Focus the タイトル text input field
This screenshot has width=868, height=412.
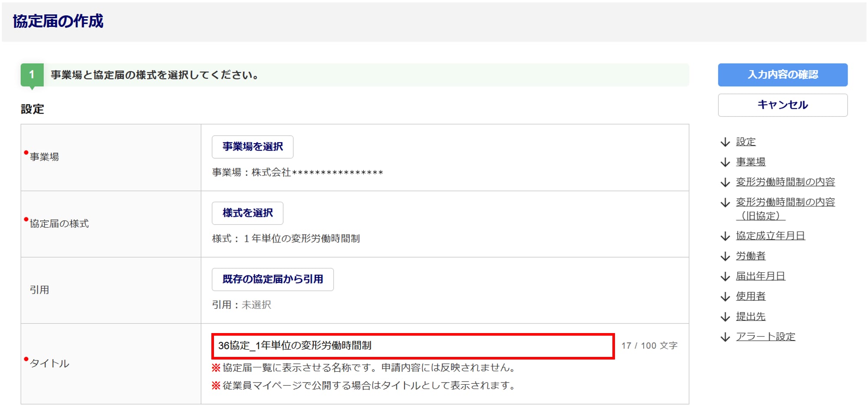click(412, 346)
